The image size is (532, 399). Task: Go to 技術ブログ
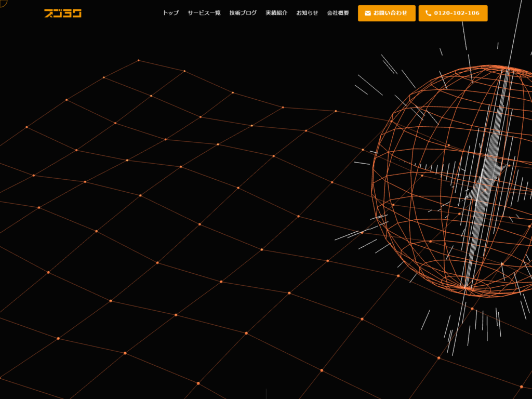click(243, 13)
